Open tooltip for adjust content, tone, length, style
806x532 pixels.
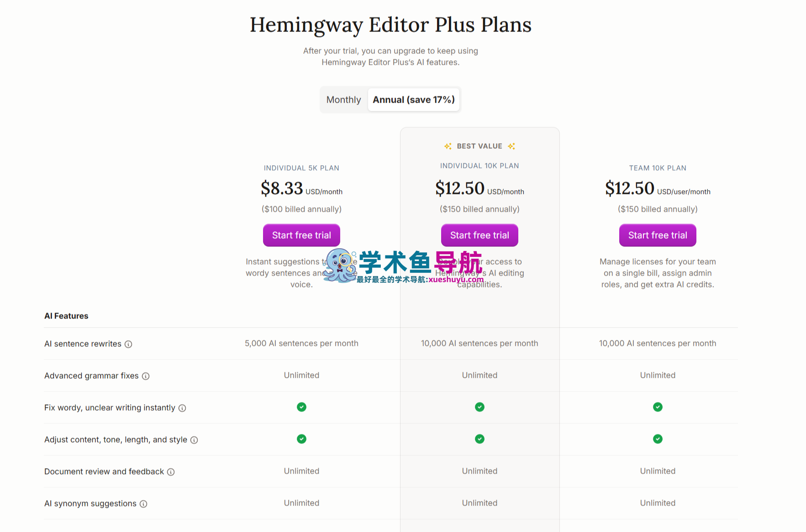point(194,440)
